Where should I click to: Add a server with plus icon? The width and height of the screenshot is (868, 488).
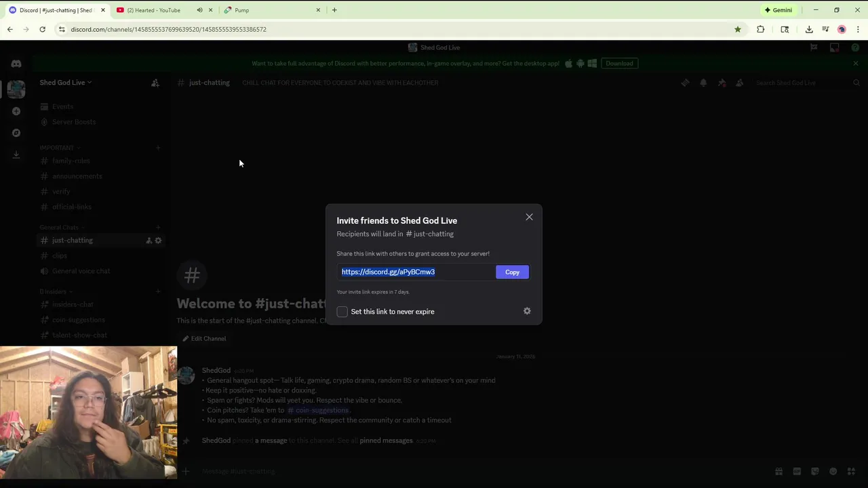16,111
